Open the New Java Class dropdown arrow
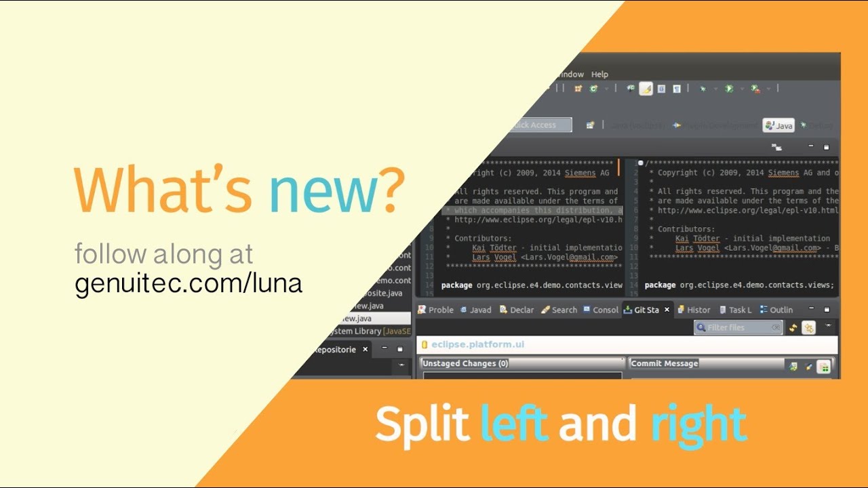Viewport: 868px width, 488px height. pyautogui.click(x=606, y=89)
